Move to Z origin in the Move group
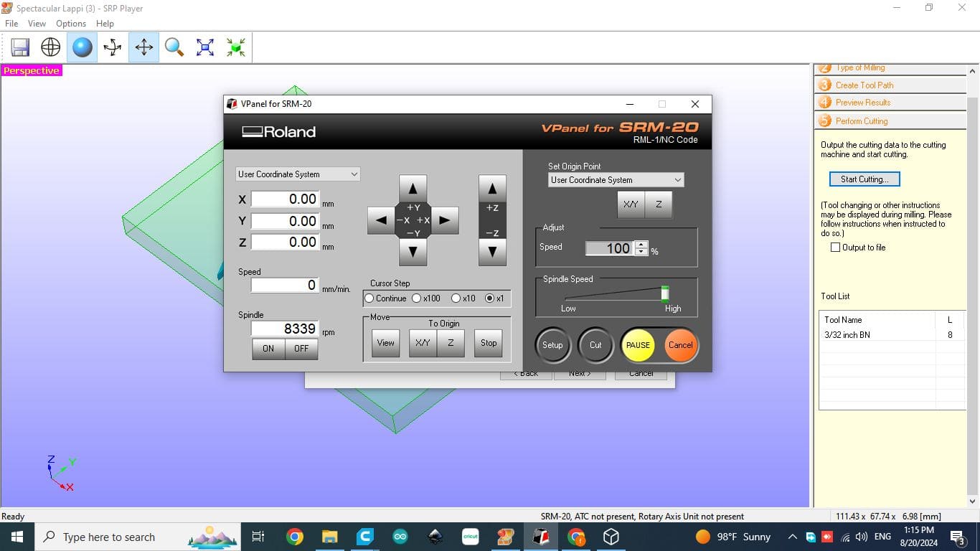Screen dimensions: 980x551 click(x=451, y=343)
